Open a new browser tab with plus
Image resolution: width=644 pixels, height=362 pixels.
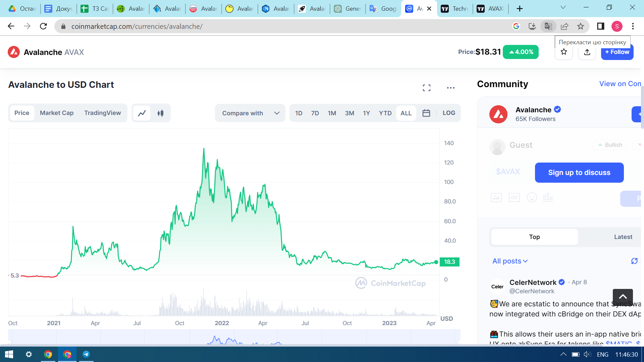[x=520, y=9]
